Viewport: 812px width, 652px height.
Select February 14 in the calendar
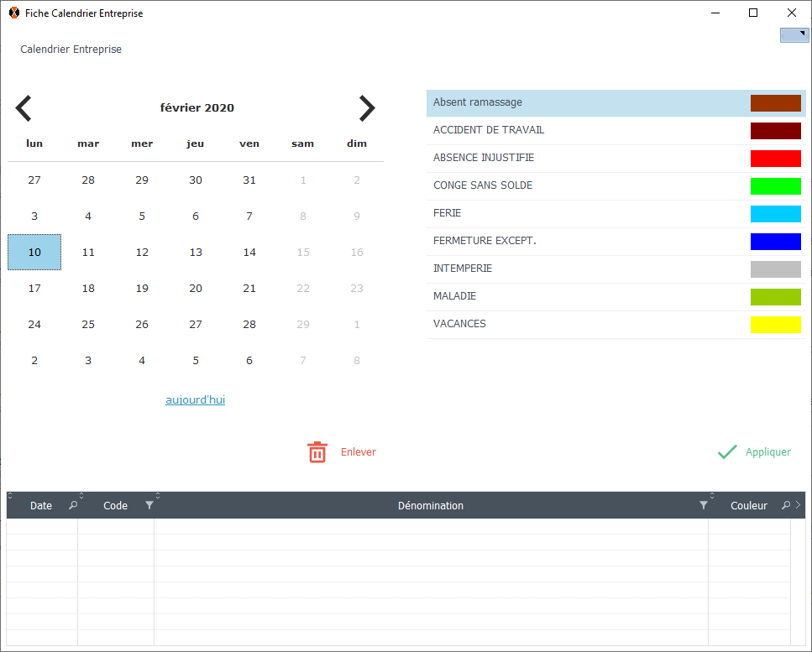pos(249,253)
